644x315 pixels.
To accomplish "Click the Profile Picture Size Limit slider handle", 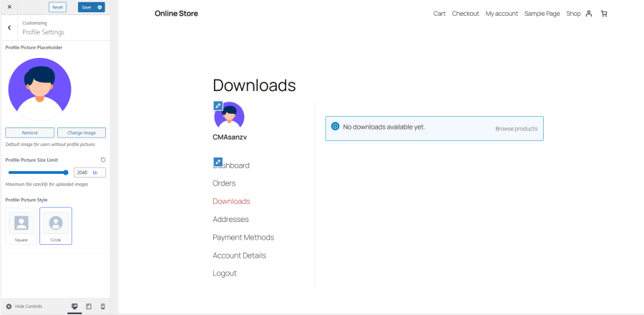I will [66, 173].
